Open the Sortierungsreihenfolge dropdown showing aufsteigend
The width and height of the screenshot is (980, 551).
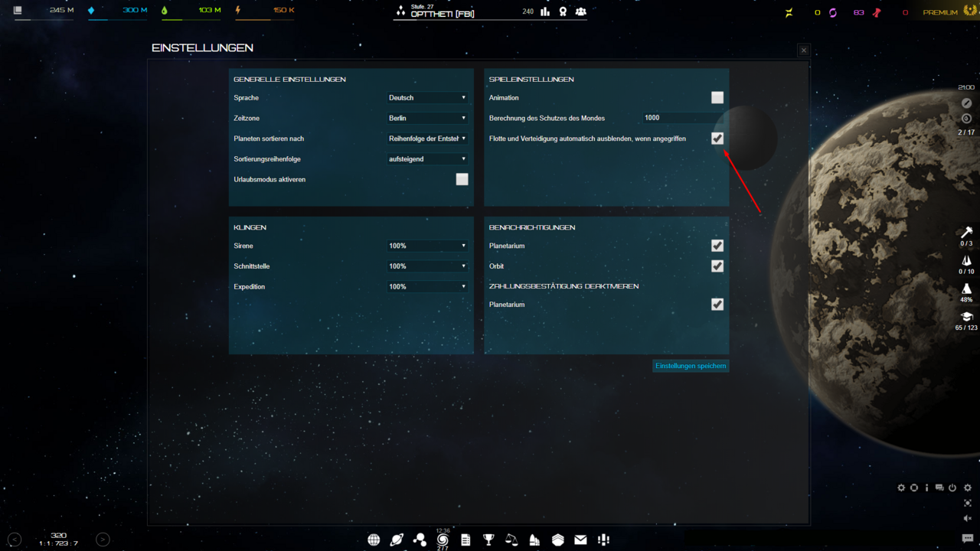pyautogui.click(x=427, y=159)
